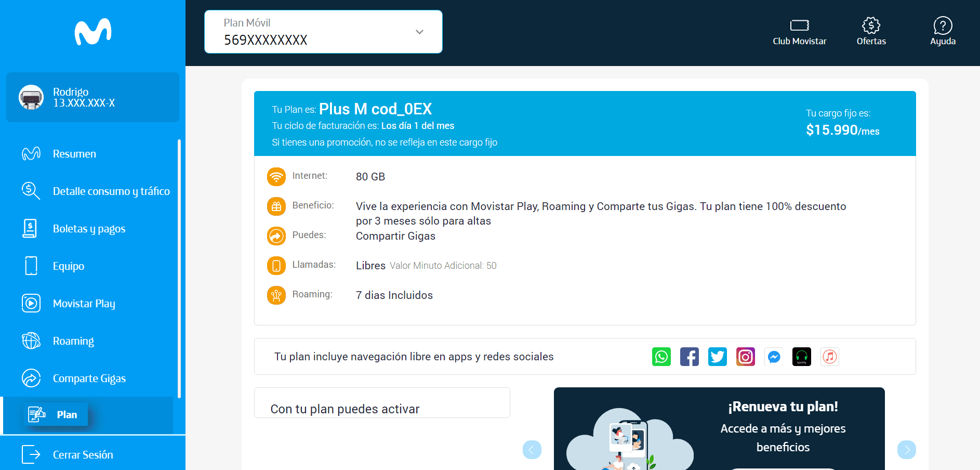
Task: Open Detalle consumo y tráfico magnifier icon
Action: coord(31,191)
